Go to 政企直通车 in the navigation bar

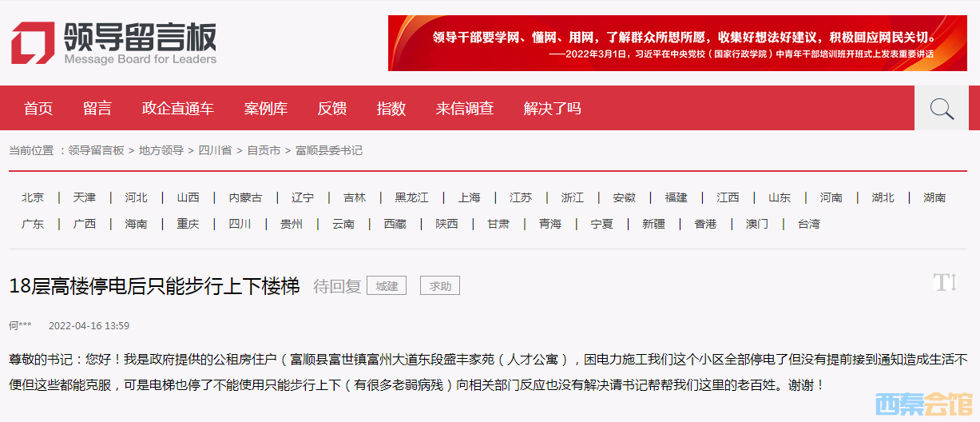[x=178, y=109]
